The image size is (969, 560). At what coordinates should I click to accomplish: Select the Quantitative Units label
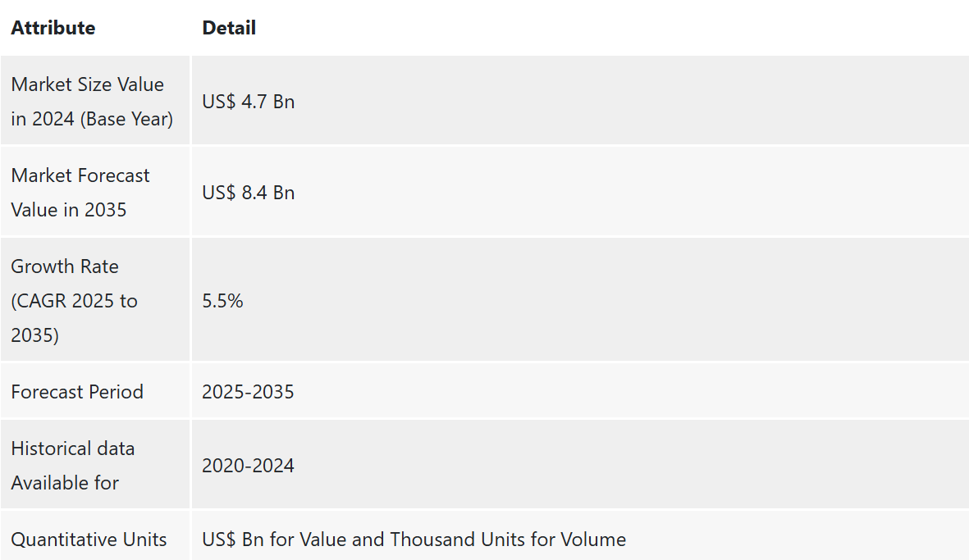tap(89, 539)
